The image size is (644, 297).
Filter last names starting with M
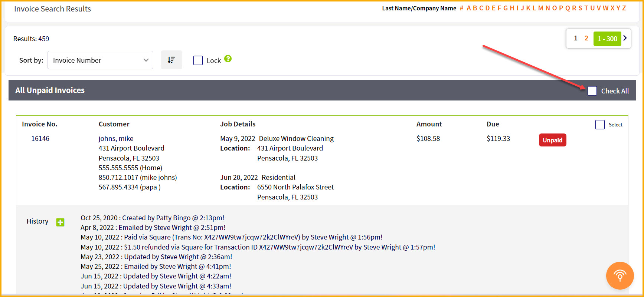click(x=541, y=8)
